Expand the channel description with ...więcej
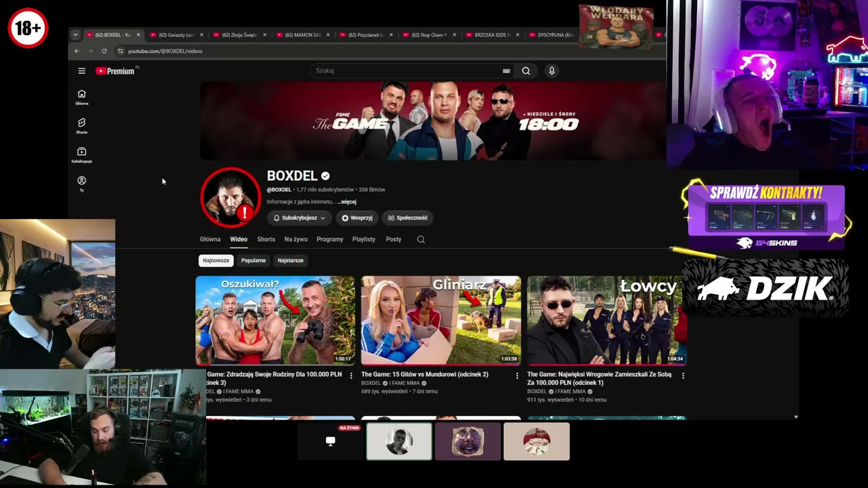The width and height of the screenshot is (868, 488). (347, 201)
